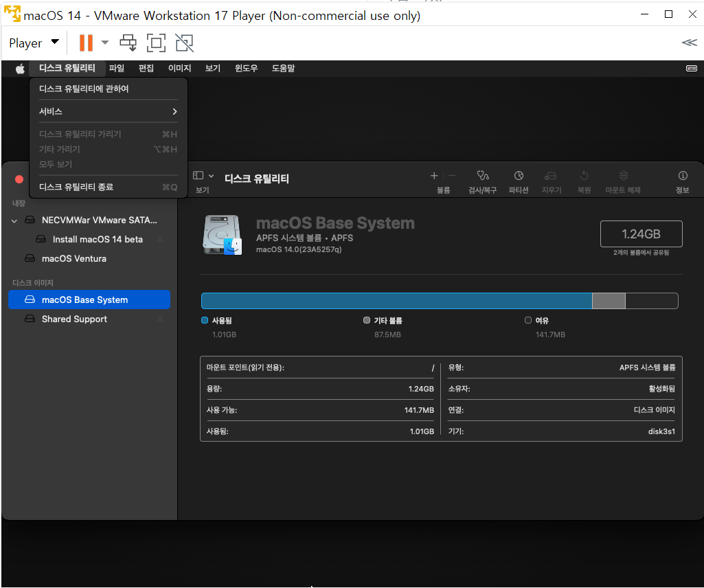Click the APFS 시스템 볼륨 type value

[647, 367]
